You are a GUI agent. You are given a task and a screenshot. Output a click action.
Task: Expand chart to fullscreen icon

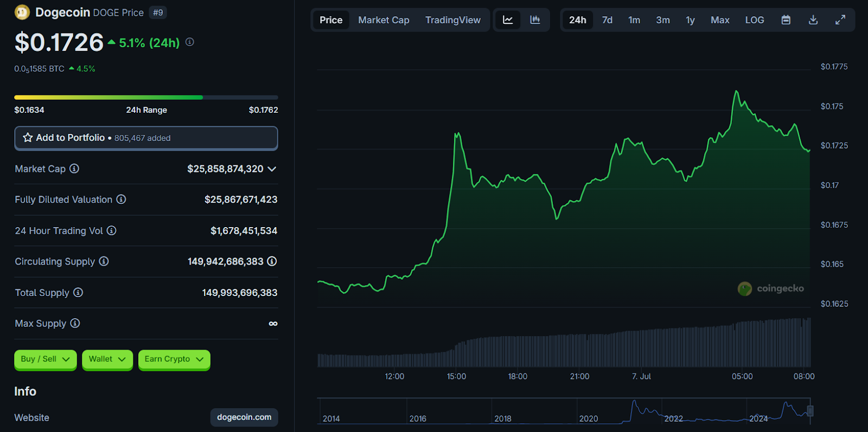coord(840,20)
